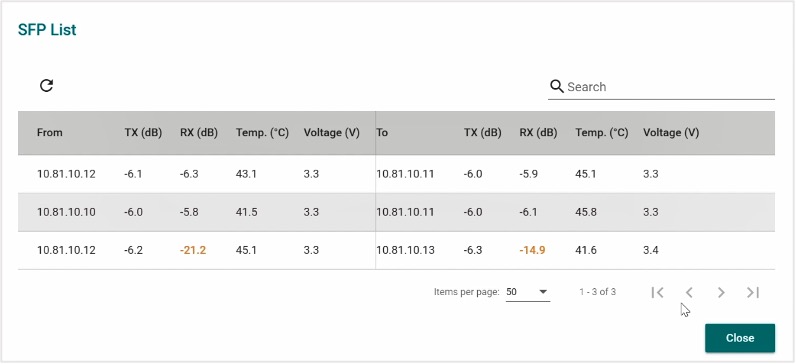Screen dimensions: 796x364
Task: Refresh the SFP list
Action: pyautogui.click(x=46, y=86)
